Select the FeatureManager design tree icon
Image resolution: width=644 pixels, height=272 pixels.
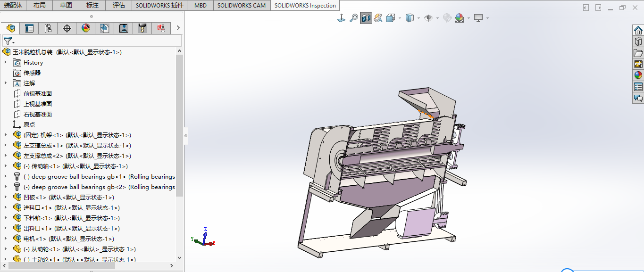(x=10, y=28)
